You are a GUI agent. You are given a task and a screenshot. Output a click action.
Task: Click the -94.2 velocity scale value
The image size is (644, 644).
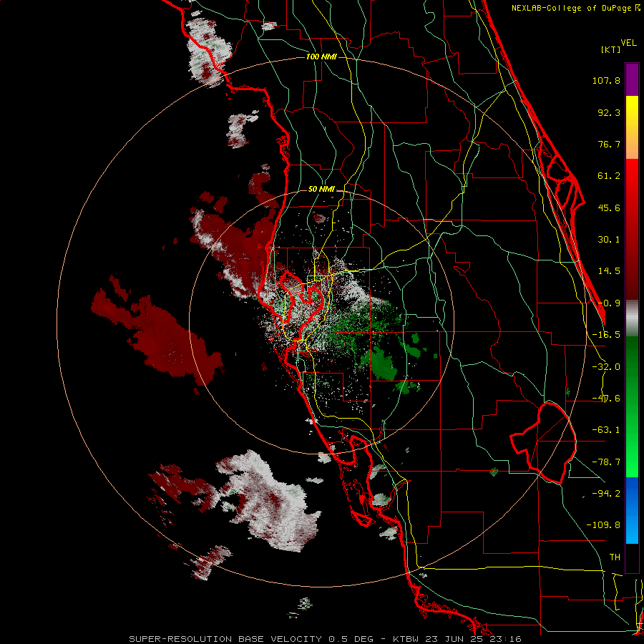point(606,494)
